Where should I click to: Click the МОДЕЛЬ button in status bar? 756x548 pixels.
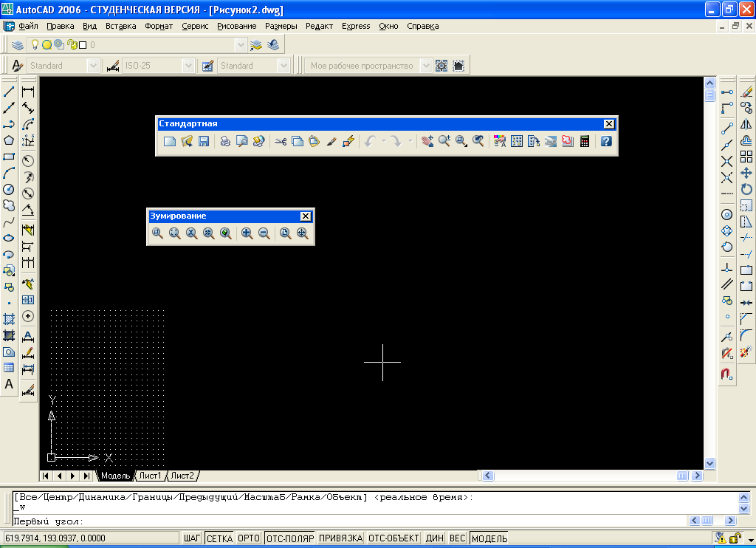point(489,538)
